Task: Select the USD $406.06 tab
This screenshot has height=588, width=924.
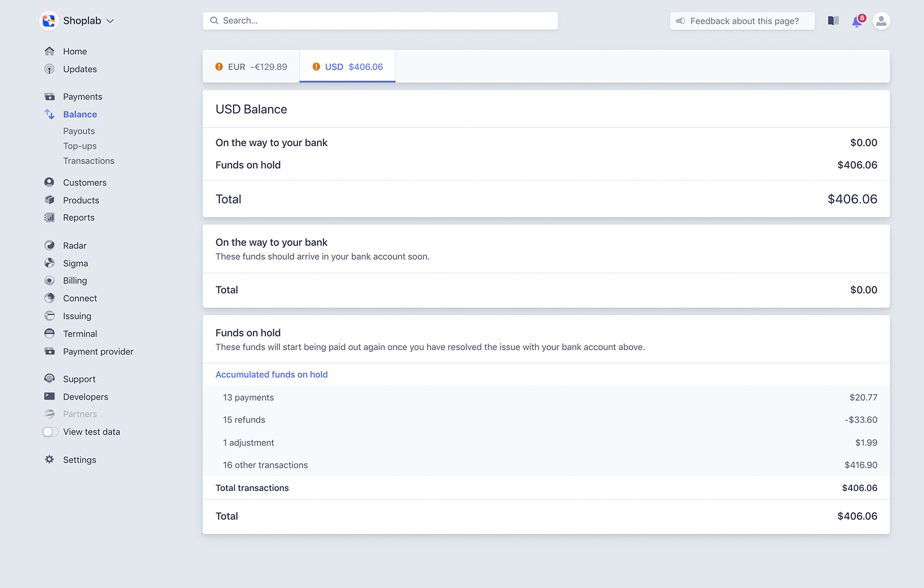Action: point(348,67)
